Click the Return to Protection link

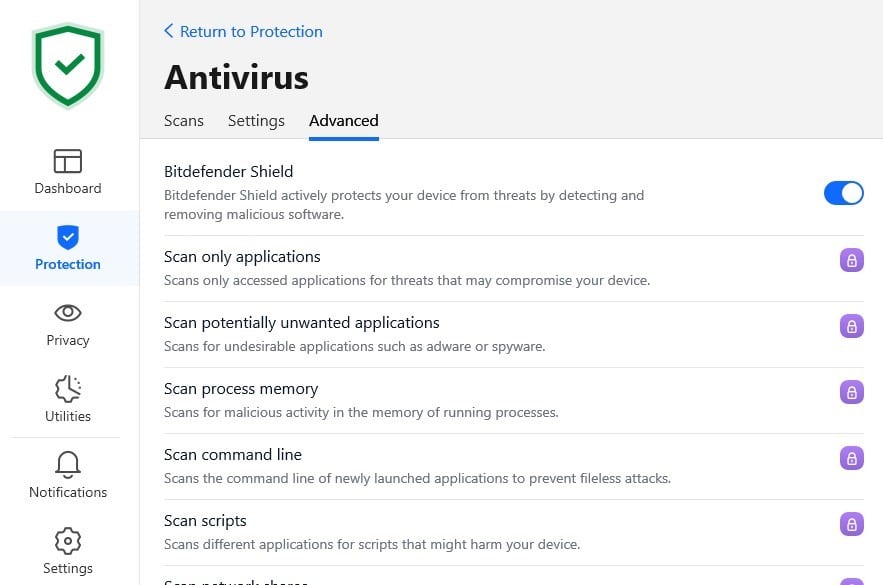[x=251, y=31]
